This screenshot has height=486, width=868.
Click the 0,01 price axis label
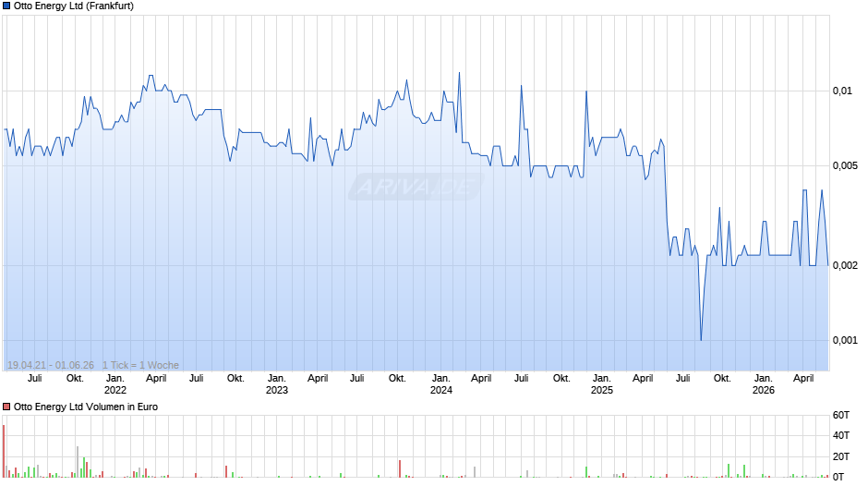(842, 91)
